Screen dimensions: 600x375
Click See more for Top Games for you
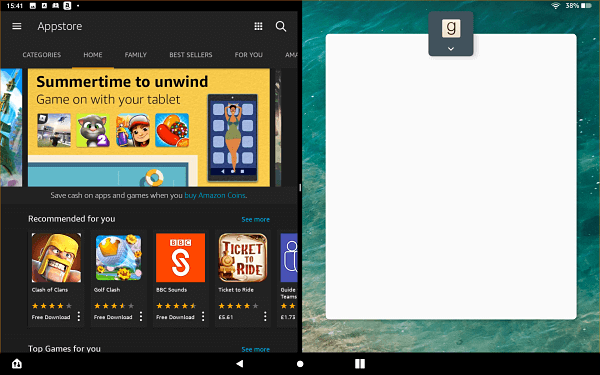[255, 349]
